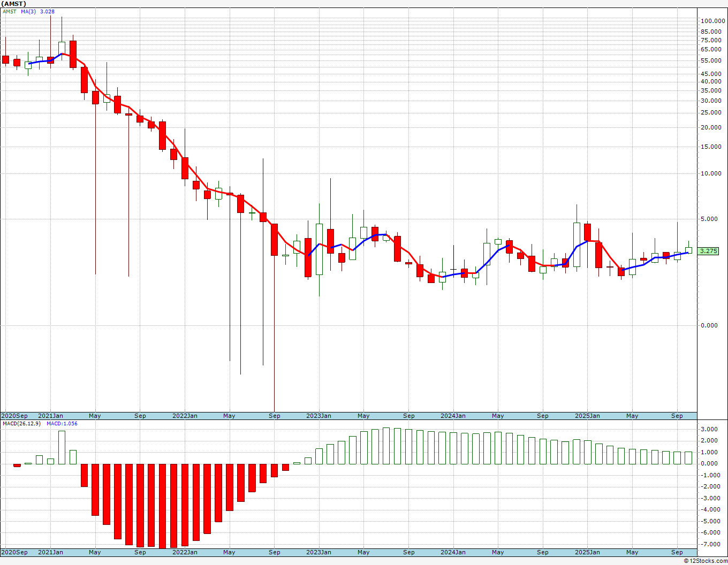Select 2021Jan on the price chart date axis
Viewport: 728px width, 565px height.
(51, 416)
